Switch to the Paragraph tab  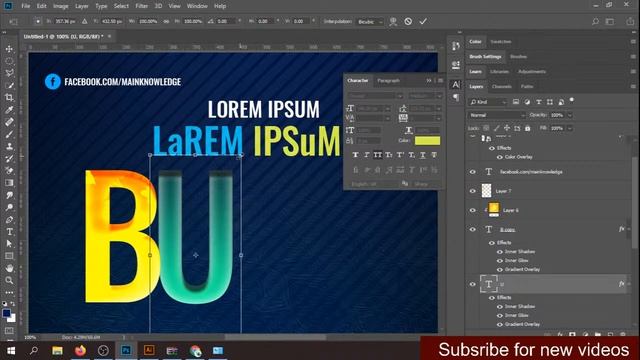point(388,80)
